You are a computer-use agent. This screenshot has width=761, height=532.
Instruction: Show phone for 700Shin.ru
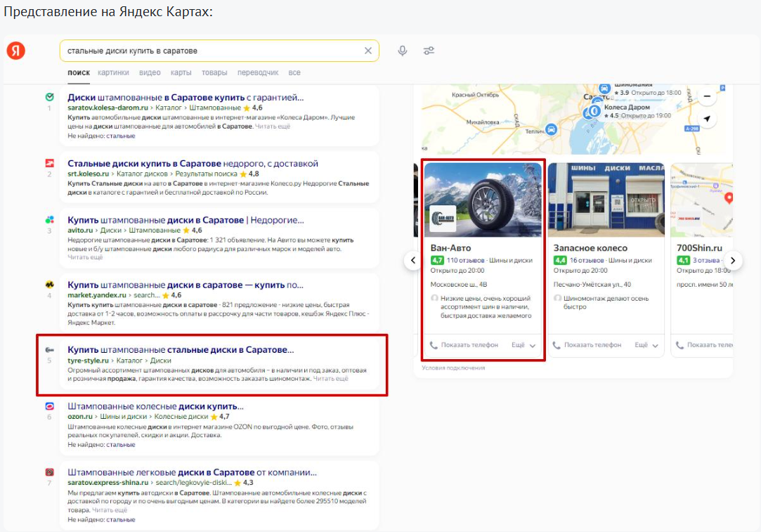click(705, 344)
